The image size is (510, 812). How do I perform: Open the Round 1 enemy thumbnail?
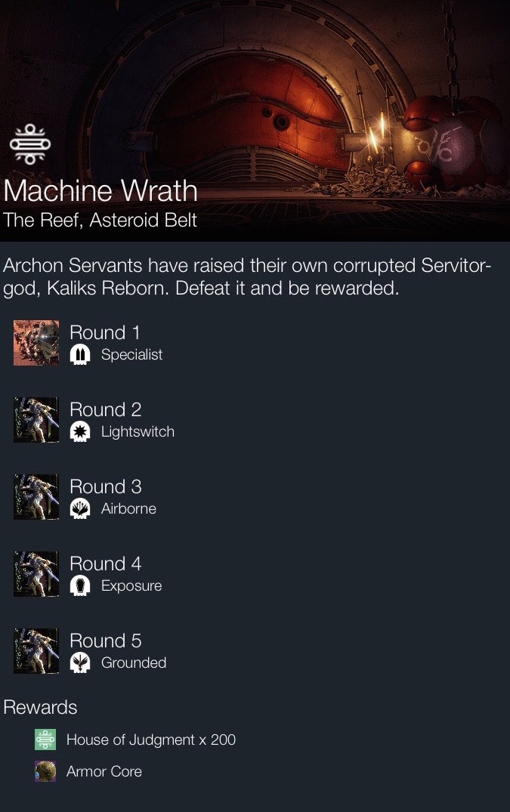point(36,343)
